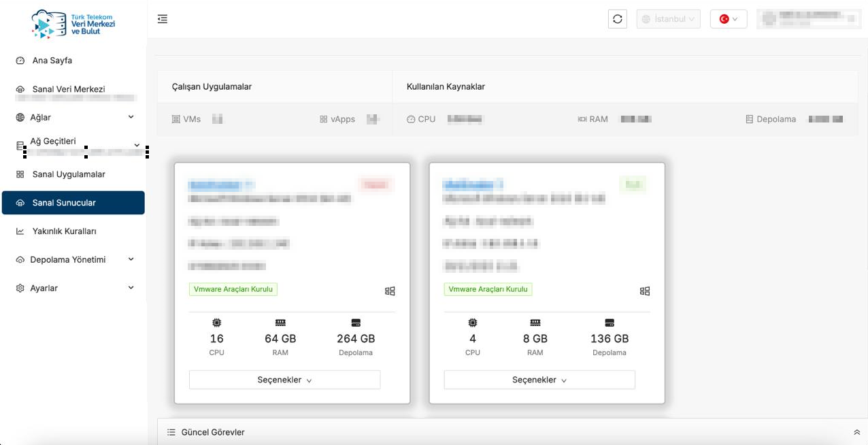Open the Turkish flag language selector
868x445 pixels.
coord(728,19)
